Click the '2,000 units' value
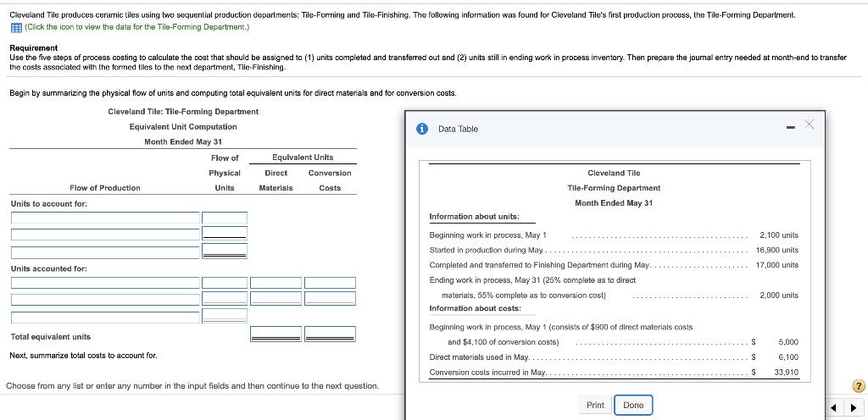 pyautogui.click(x=779, y=296)
